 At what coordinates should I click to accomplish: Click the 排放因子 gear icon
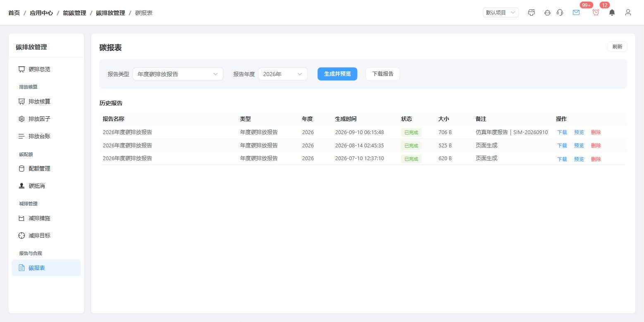(22, 119)
